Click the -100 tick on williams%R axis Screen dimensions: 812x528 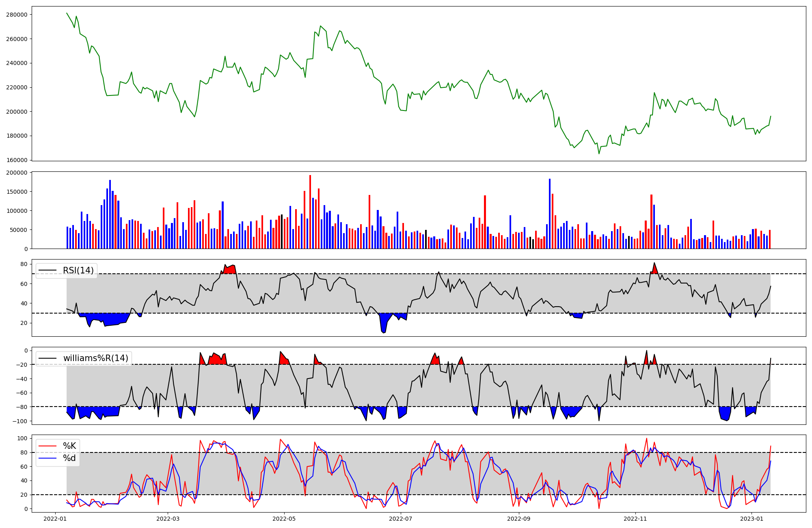tap(19, 421)
